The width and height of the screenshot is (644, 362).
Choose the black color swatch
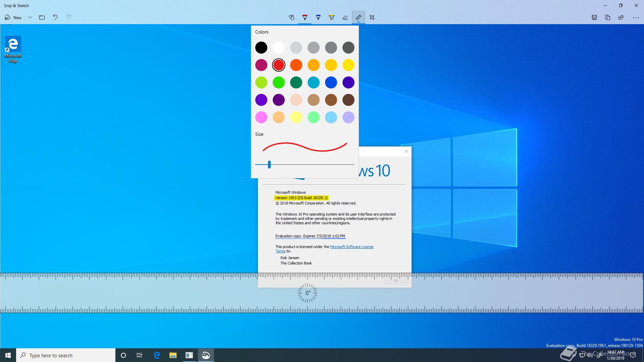tap(261, 48)
